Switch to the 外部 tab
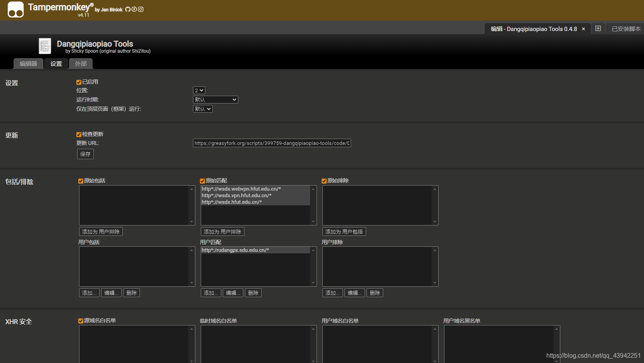Image resolution: width=644 pixels, height=363 pixels. point(81,64)
